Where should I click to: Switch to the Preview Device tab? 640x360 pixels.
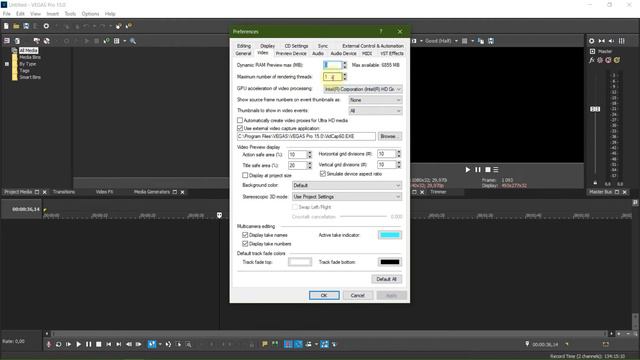[291, 53]
